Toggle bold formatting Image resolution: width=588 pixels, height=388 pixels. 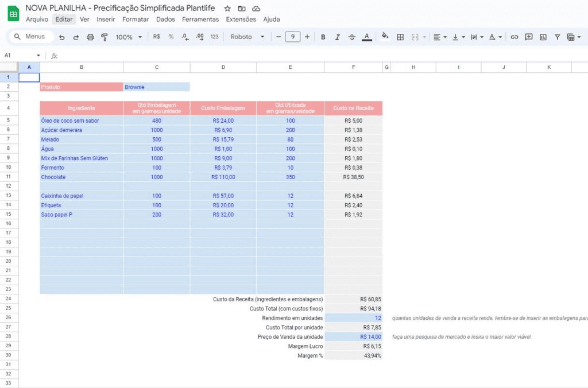pos(323,37)
